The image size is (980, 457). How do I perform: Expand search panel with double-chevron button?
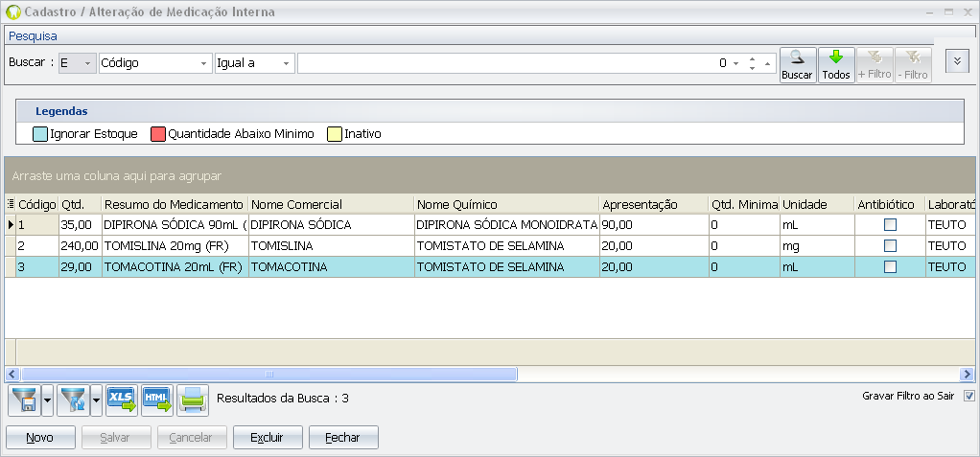click(x=957, y=61)
